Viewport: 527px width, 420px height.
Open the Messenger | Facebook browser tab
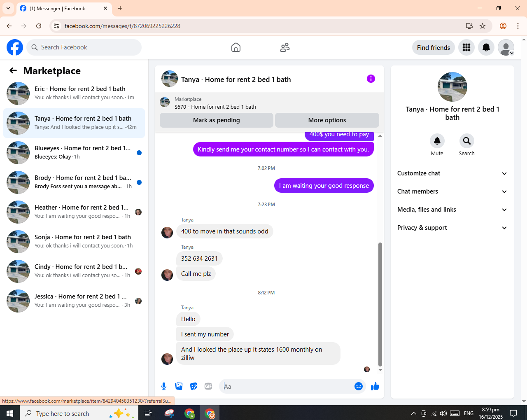[64, 8]
